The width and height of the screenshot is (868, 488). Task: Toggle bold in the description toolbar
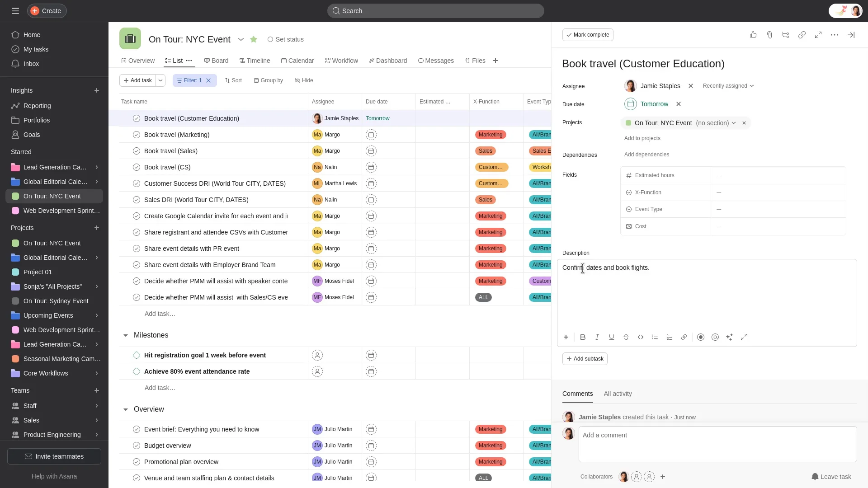click(x=582, y=337)
